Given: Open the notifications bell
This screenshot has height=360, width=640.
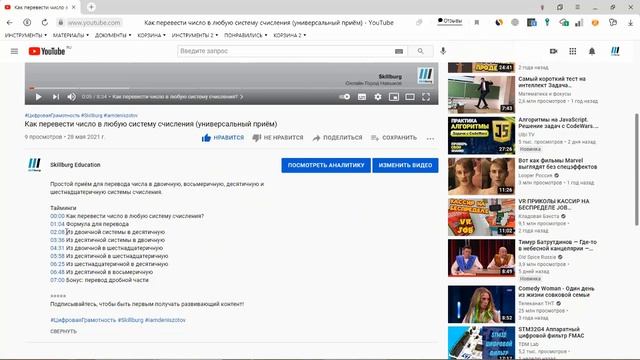Looking at the screenshot, I should 592,51.
